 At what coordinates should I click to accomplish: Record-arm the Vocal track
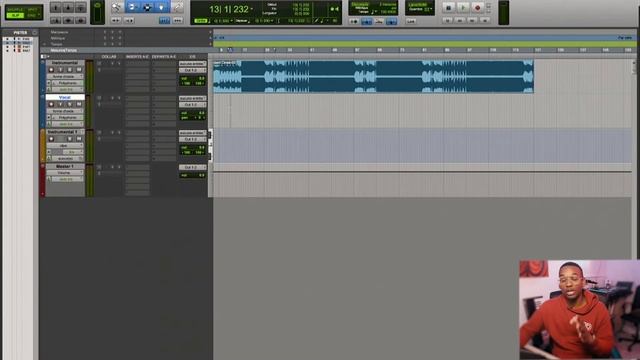click(x=51, y=104)
